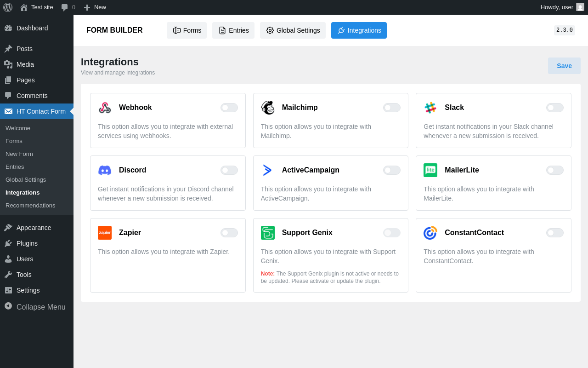Save the integrations settings
Screen dimensions: 588x368
click(564, 66)
